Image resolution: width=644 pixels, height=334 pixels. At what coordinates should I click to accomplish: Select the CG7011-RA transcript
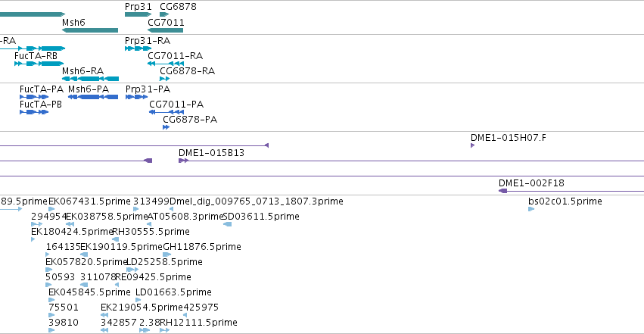166,64
